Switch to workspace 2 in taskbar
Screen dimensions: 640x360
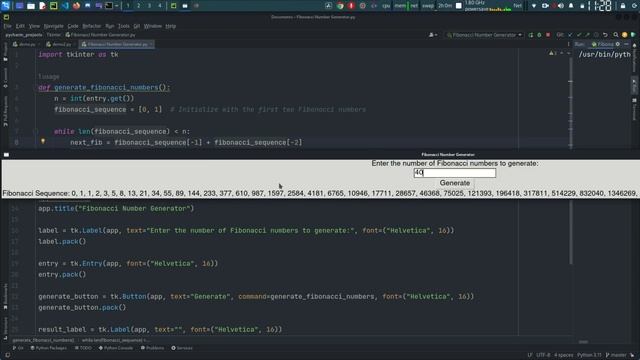pos(138,6)
